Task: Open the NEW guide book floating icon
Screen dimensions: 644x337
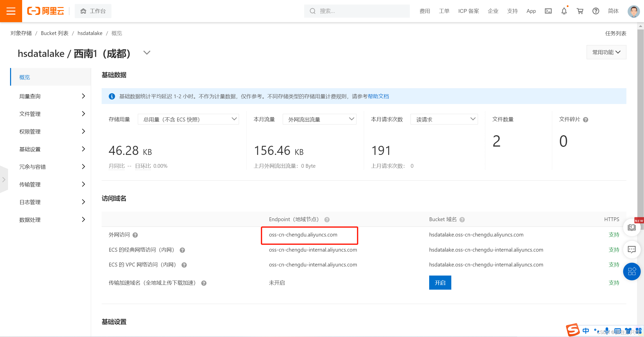Action: [x=632, y=227]
